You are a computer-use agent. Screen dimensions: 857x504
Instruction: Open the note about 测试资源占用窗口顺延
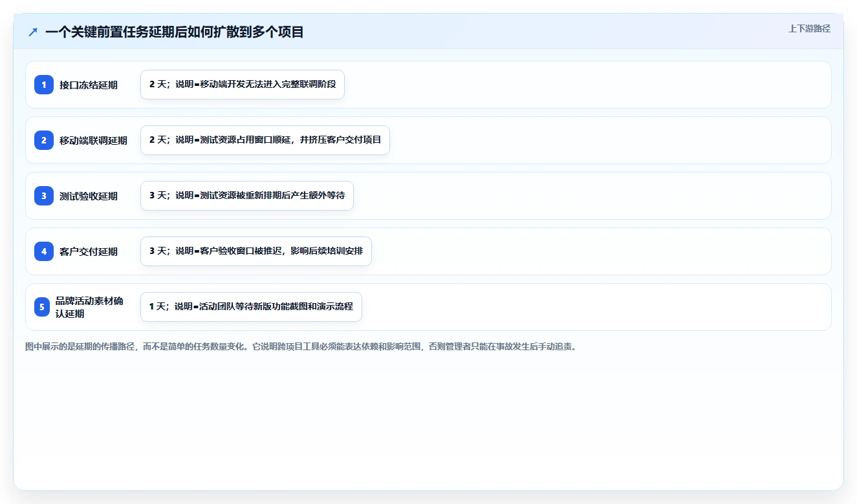(x=265, y=140)
